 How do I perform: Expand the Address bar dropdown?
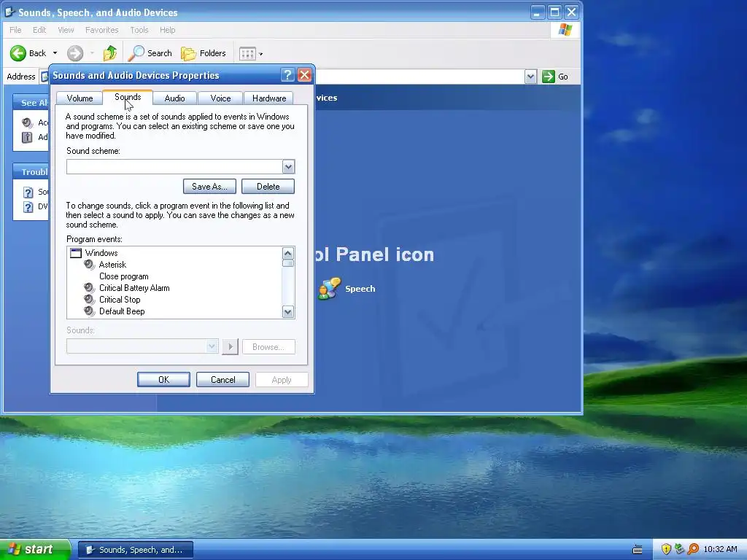pyautogui.click(x=530, y=77)
